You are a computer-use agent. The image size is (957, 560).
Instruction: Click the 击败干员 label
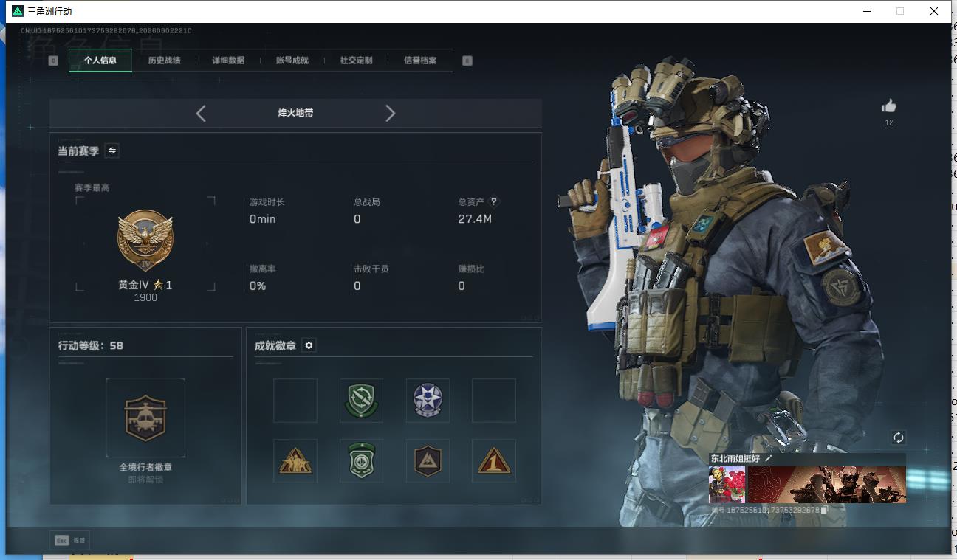(x=371, y=269)
